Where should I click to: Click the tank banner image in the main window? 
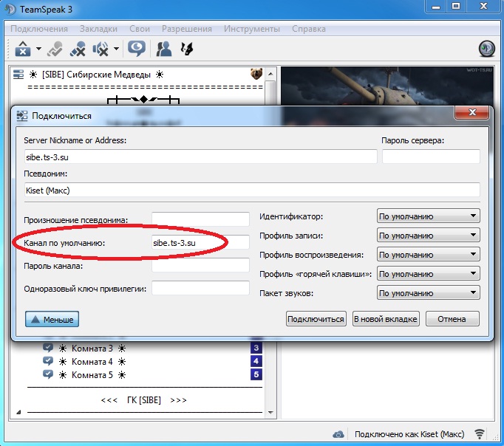click(x=387, y=86)
